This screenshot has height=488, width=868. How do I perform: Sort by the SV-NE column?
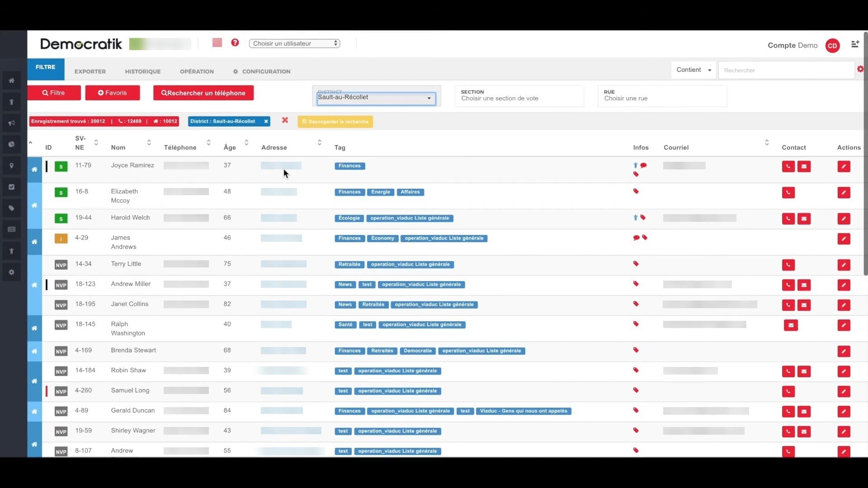coord(96,143)
